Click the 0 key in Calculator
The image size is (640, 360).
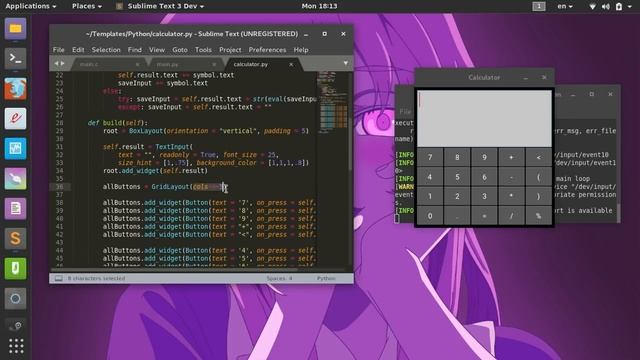430,216
